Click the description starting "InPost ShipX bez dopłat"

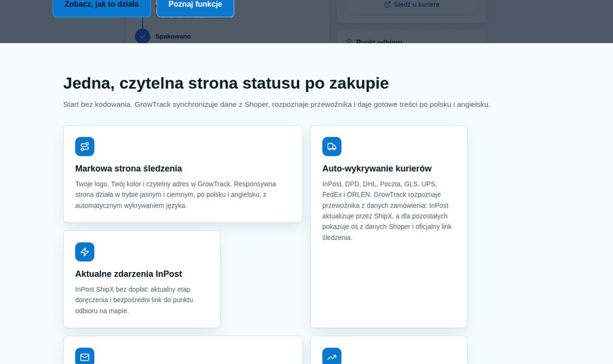(x=134, y=300)
